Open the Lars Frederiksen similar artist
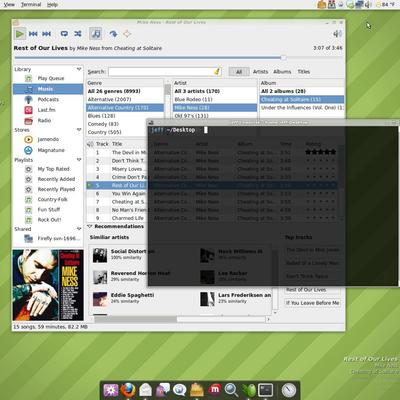This screenshot has height=400, width=400. [x=236, y=298]
